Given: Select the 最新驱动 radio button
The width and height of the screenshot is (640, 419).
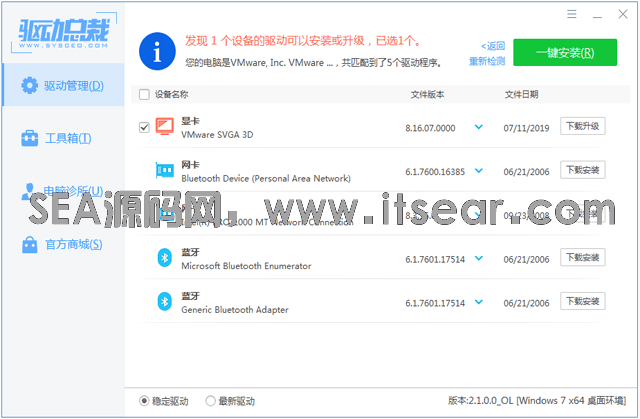Looking at the screenshot, I should pos(210,401).
